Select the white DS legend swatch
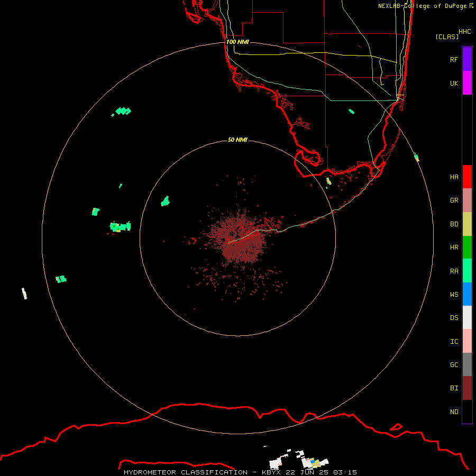476x476 pixels. [467, 317]
